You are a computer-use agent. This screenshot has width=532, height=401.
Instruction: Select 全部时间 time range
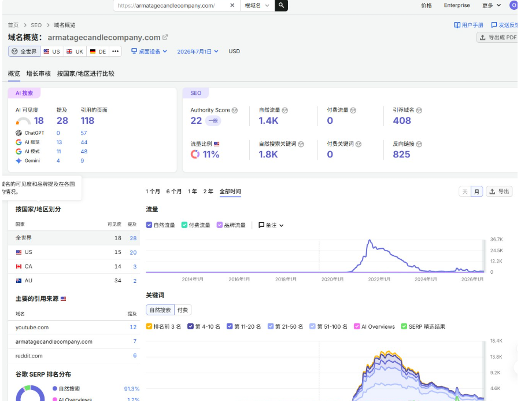[x=230, y=192]
